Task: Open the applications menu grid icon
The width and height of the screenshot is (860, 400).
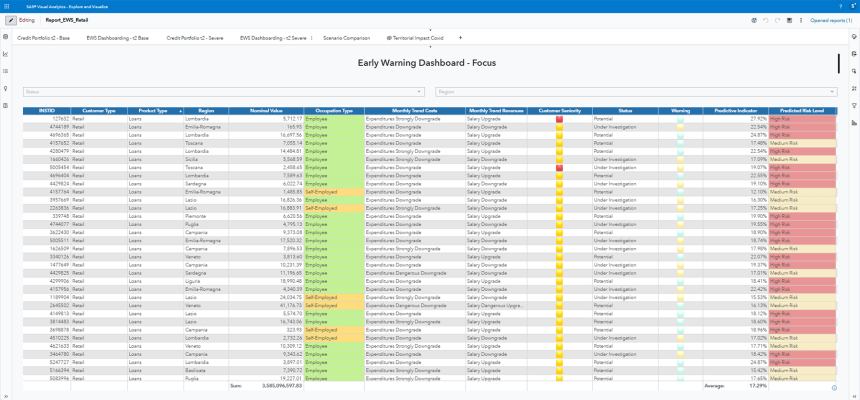Action: (x=8, y=6)
